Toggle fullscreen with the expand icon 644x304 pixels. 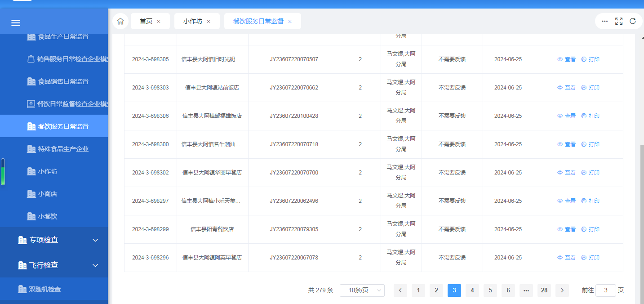[619, 21]
